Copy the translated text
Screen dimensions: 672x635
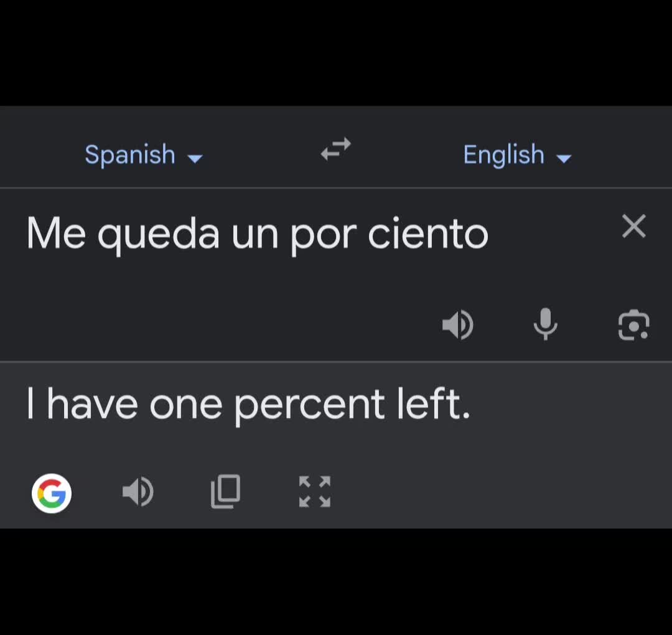coord(225,491)
